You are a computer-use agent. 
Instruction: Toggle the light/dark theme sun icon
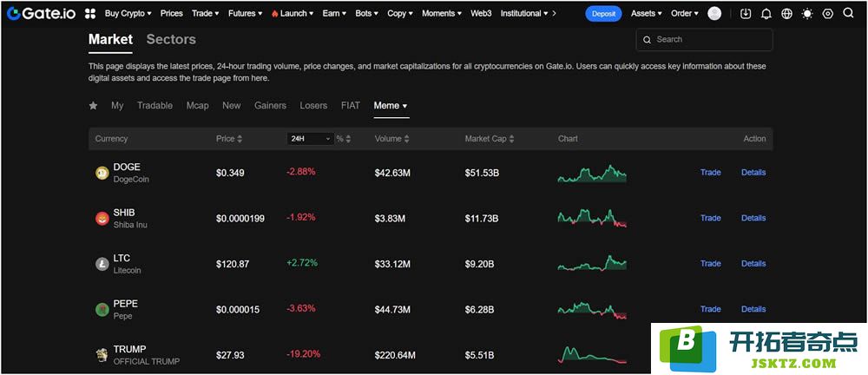(807, 13)
